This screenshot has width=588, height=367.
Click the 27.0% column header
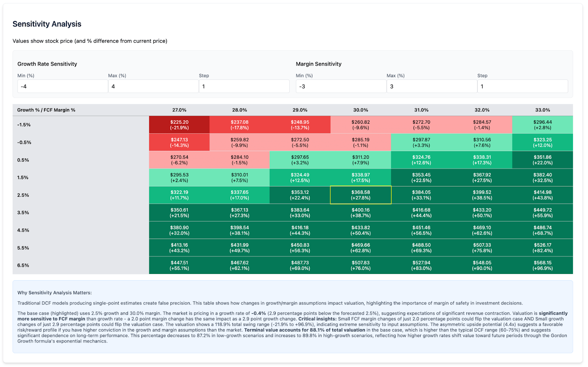(x=179, y=110)
